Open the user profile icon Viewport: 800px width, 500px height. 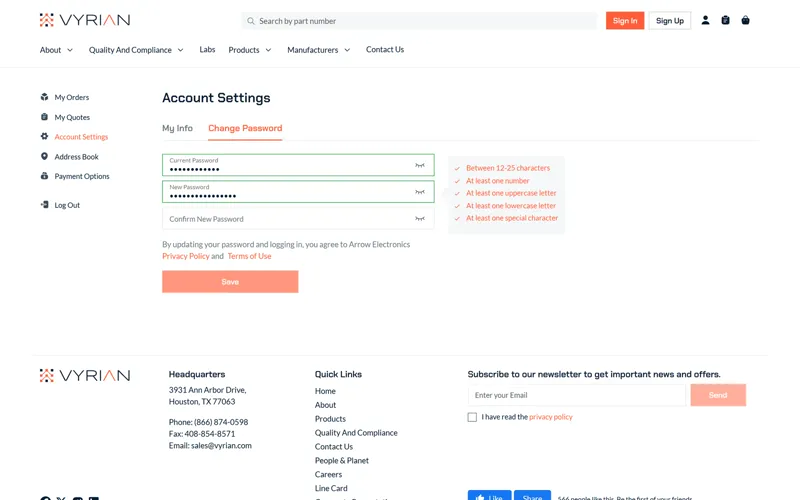pos(705,20)
